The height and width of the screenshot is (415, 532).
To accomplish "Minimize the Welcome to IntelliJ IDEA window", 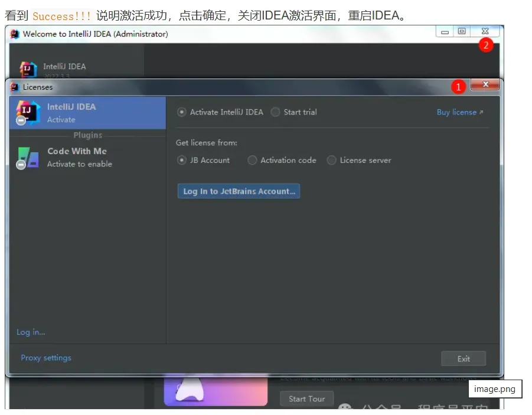I will tap(445, 31).
